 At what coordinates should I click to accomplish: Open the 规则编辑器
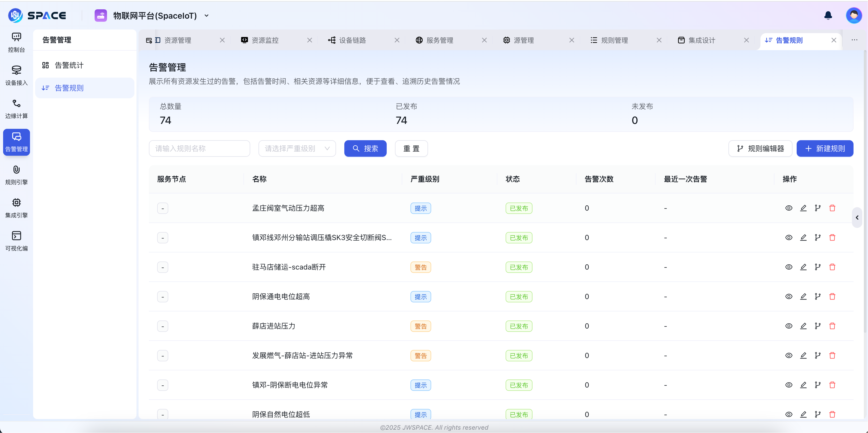point(760,148)
